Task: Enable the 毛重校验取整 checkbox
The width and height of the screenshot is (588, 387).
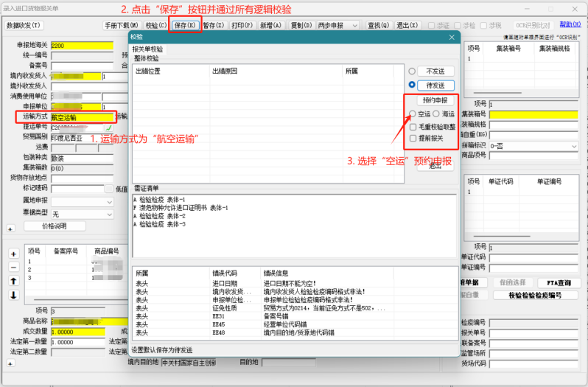Action: pos(413,127)
